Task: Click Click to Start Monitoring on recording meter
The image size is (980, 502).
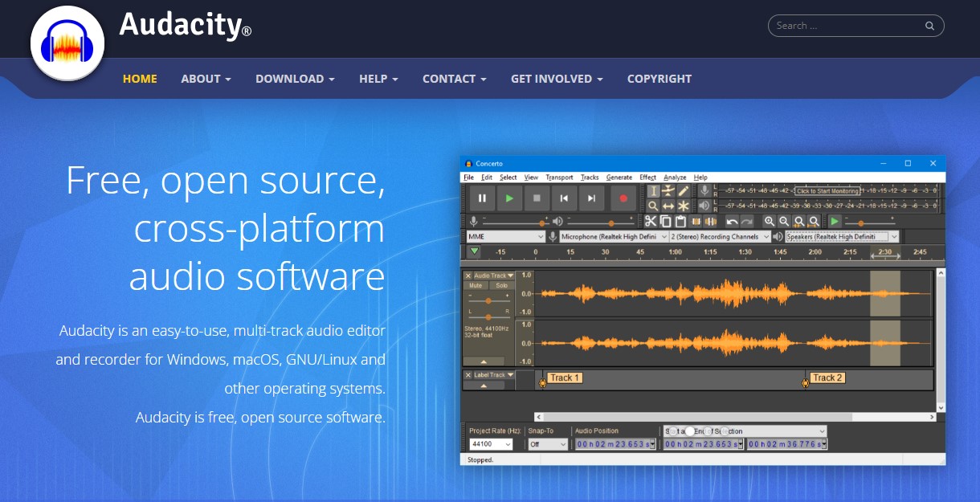Action: (x=827, y=191)
